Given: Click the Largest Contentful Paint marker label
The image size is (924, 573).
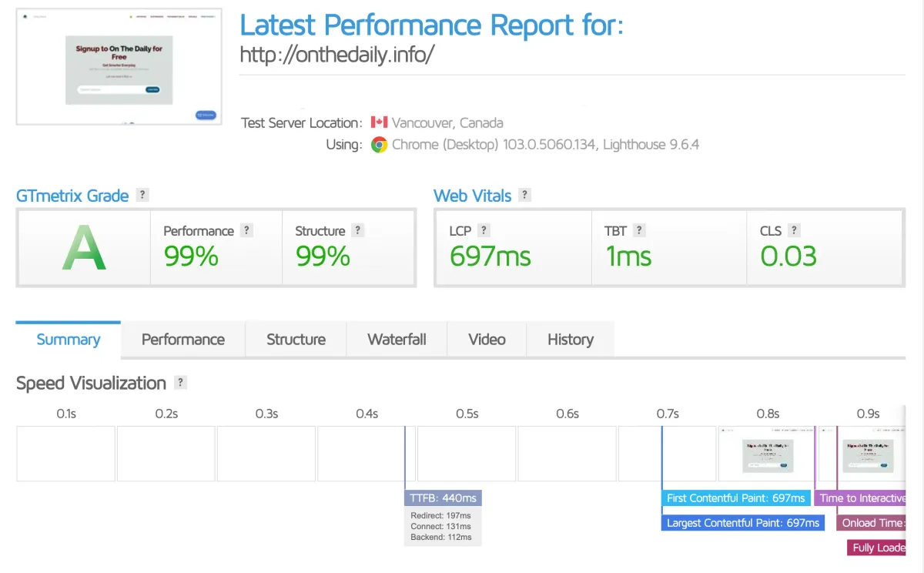Looking at the screenshot, I should pos(743,523).
